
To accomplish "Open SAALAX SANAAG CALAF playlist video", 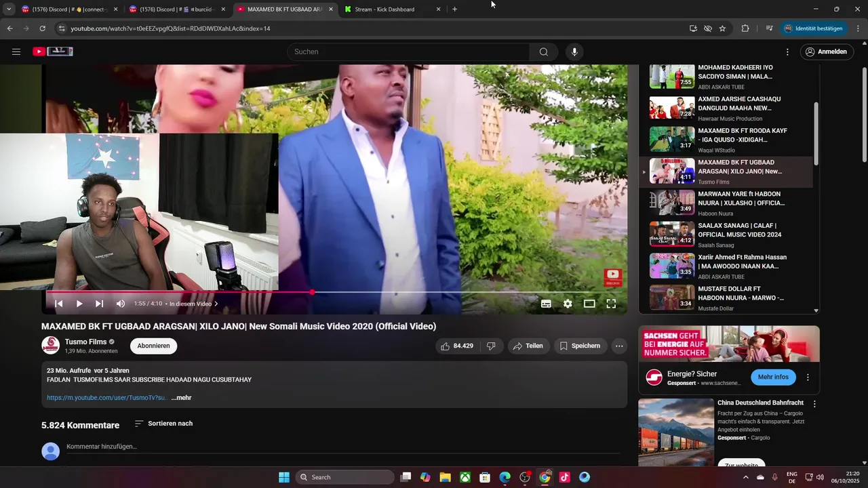I will (725, 235).
